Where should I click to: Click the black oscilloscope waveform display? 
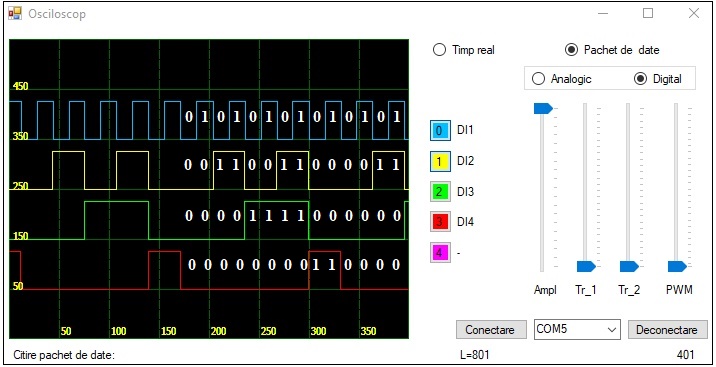click(209, 189)
